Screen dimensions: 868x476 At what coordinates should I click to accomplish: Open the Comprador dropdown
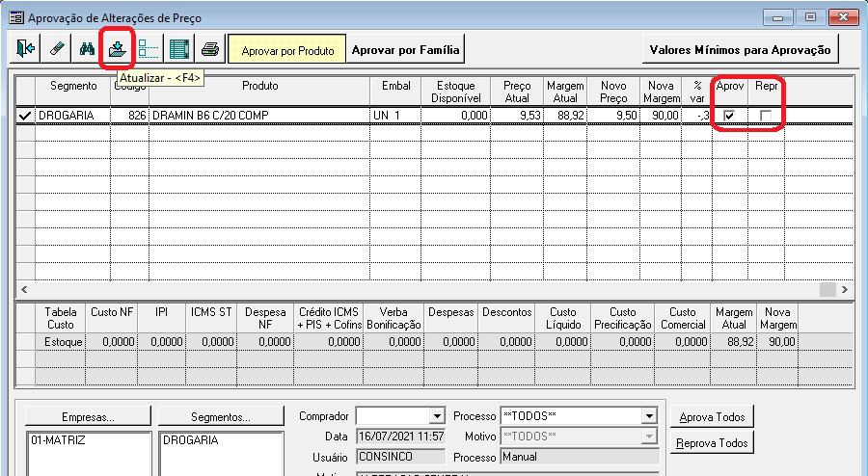[x=437, y=416]
